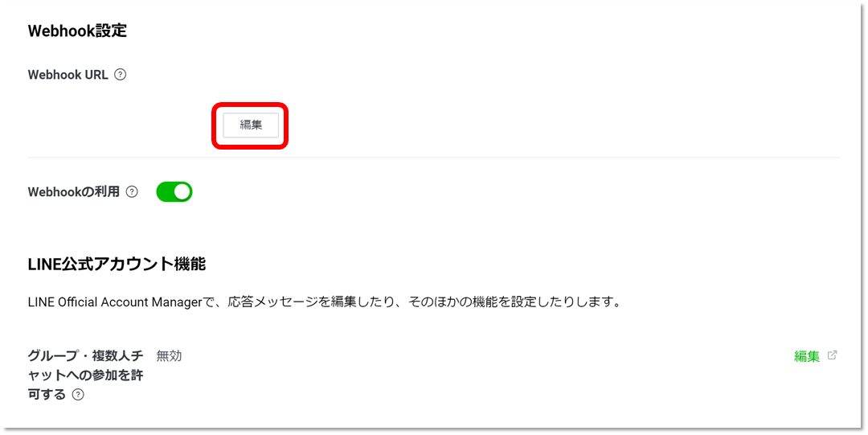Click the LINE公式アカウント機能 heading

coord(117,265)
